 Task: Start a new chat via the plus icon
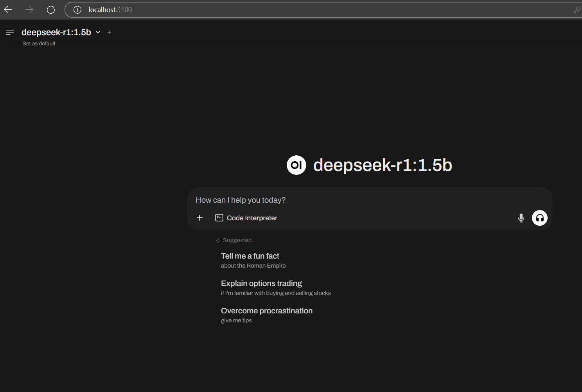click(109, 32)
